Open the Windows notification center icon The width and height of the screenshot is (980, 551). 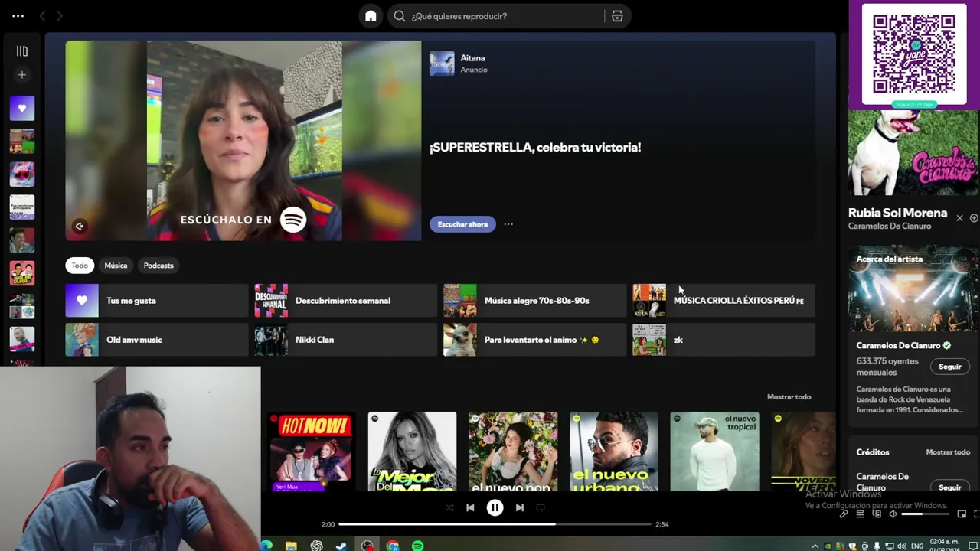tap(972, 546)
